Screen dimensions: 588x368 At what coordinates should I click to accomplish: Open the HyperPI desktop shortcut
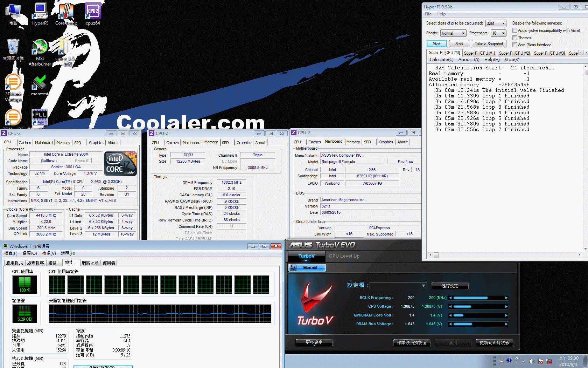point(40,14)
